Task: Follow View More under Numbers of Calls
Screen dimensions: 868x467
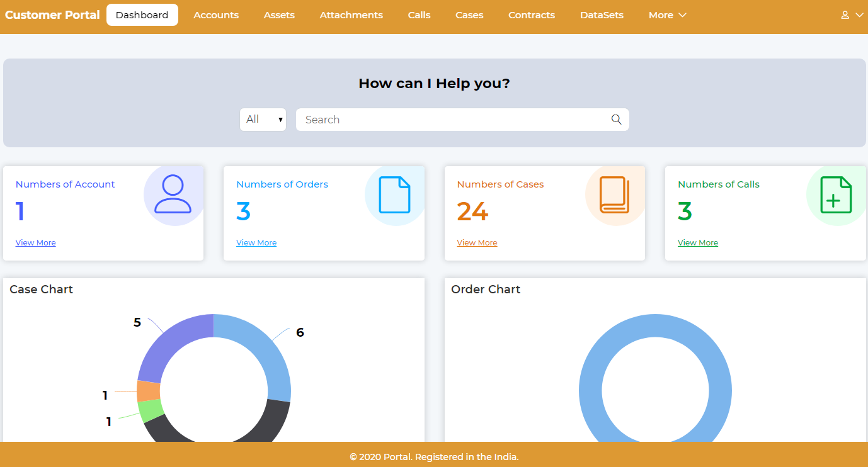Action: pyautogui.click(x=698, y=243)
